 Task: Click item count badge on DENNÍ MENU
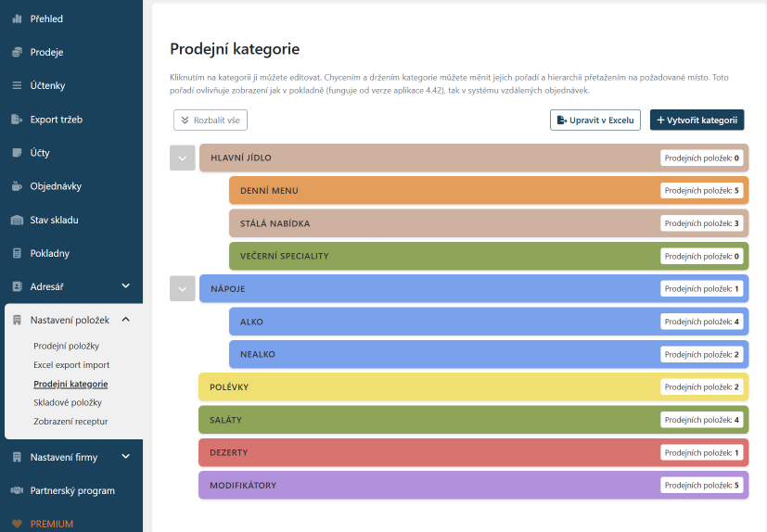702,191
